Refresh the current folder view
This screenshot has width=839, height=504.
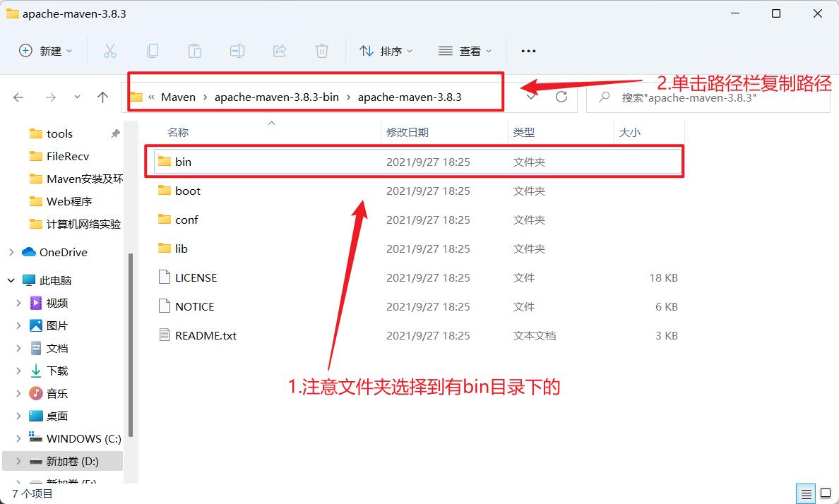pyautogui.click(x=561, y=97)
